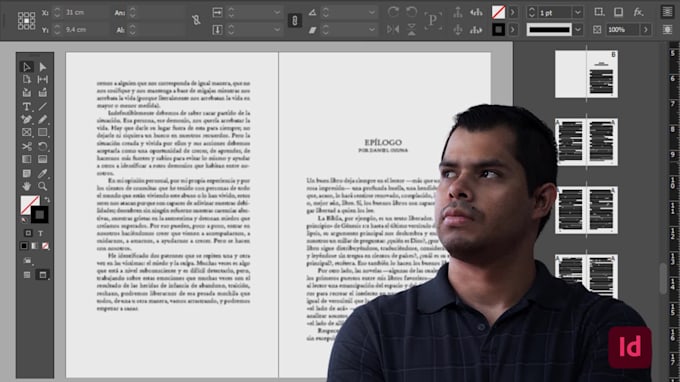The width and height of the screenshot is (680, 382).
Task: Select the Hand tool
Action: coord(26,186)
